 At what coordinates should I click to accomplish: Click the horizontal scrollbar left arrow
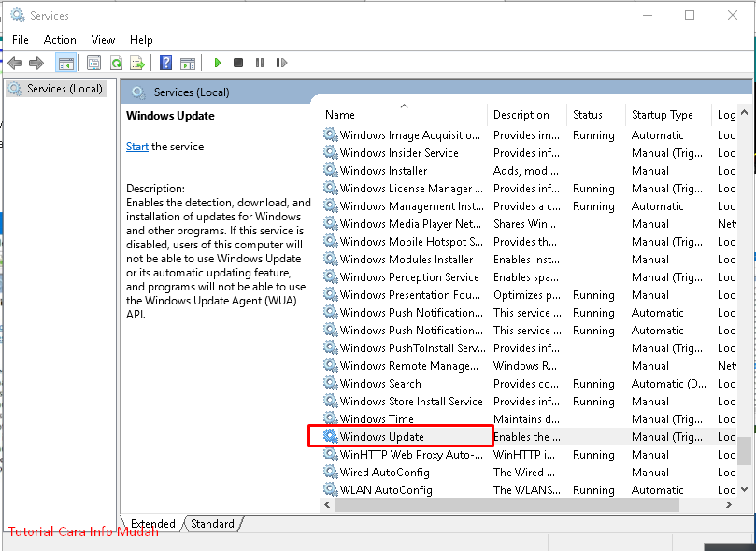pyautogui.click(x=327, y=504)
